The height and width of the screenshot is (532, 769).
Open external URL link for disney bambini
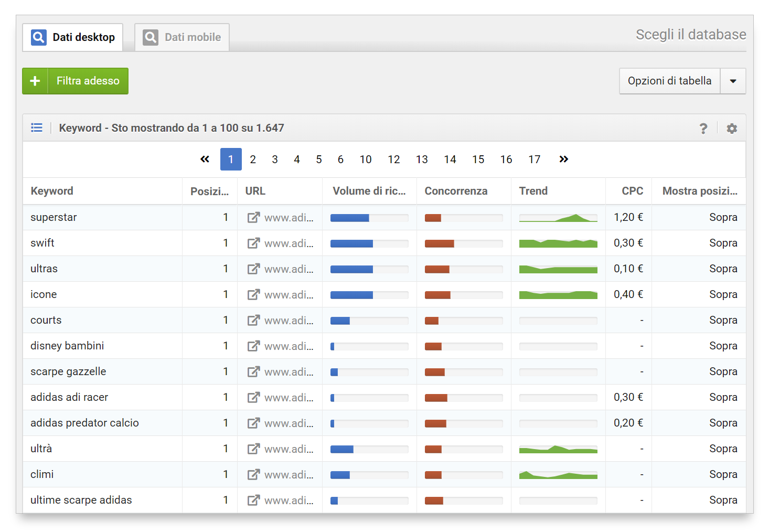pos(254,346)
